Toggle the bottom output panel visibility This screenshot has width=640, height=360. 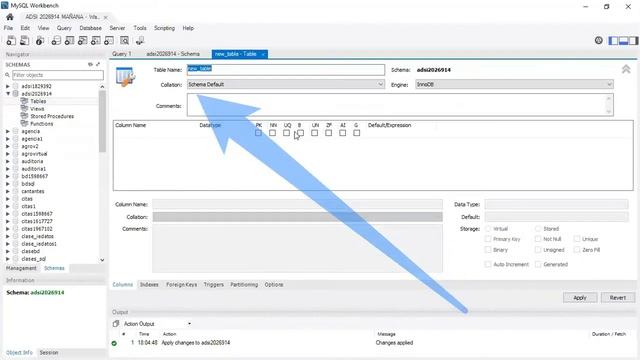(623, 40)
